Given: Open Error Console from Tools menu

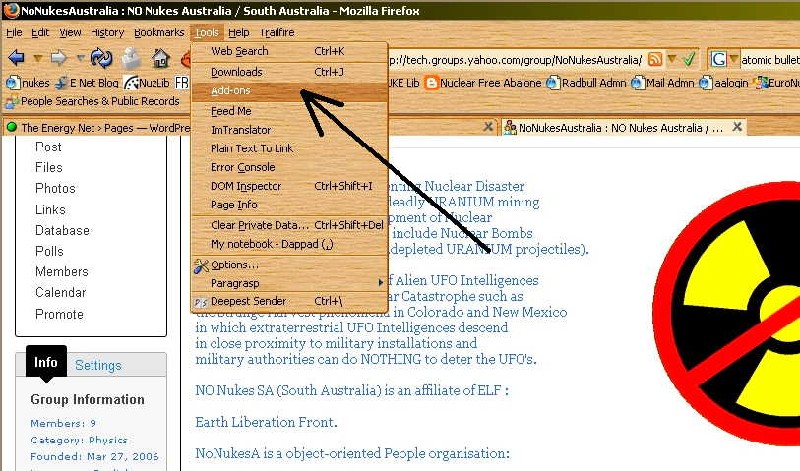Looking at the screenshot, I should pos(289,167).
